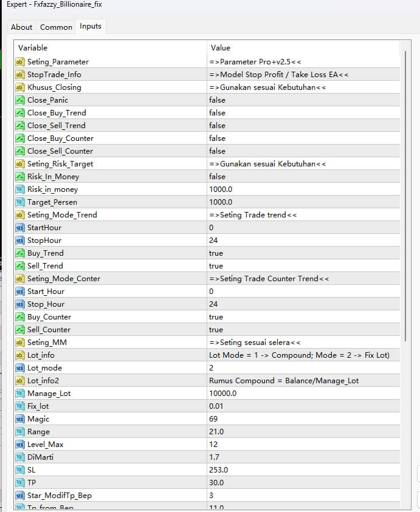Toggle the Close_Buy_Trend false value
420x512 pixels.
pyautogui.click(x=217, y=113)
